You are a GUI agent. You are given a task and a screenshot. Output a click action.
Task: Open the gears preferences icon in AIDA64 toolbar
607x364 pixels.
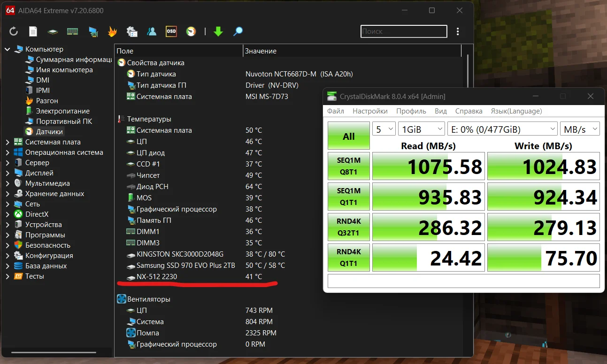point(132,31)
